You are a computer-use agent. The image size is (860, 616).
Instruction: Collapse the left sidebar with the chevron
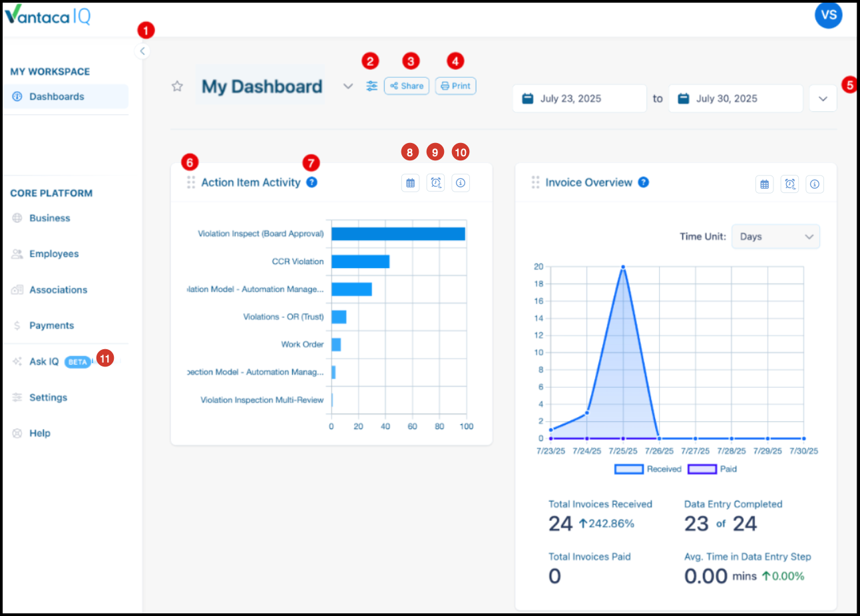click(142, 51)
